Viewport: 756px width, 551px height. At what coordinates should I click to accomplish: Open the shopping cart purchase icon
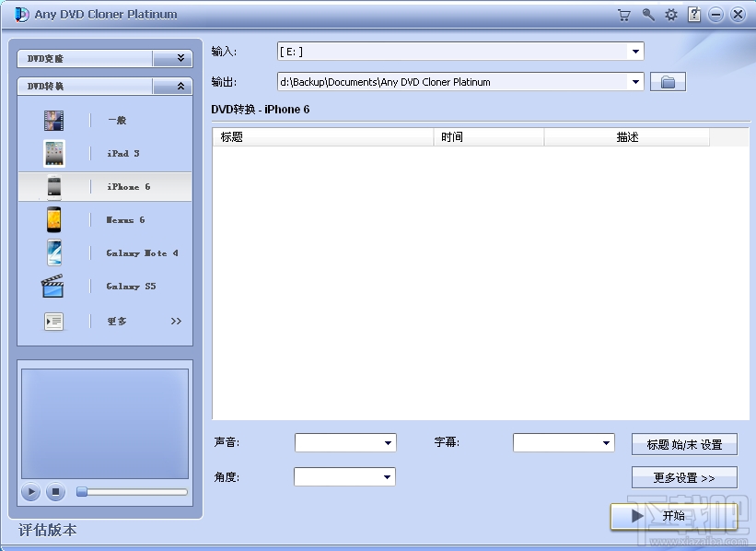(x=623, y=15)
